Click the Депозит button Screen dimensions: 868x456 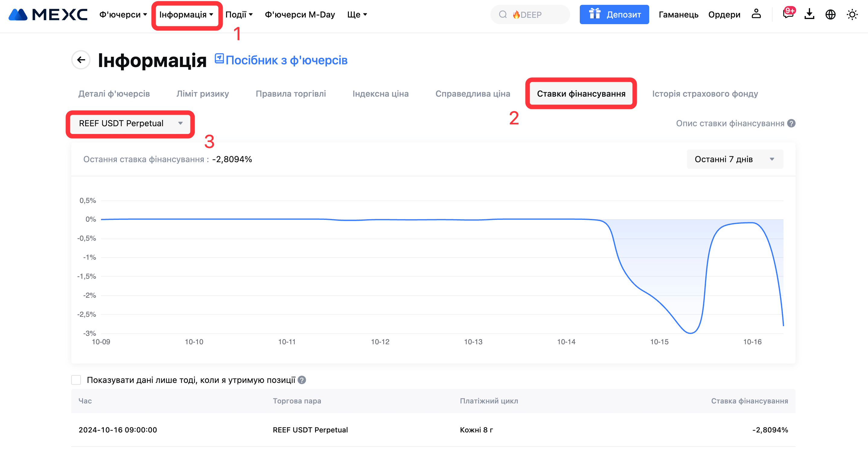(x=614, y=14)
